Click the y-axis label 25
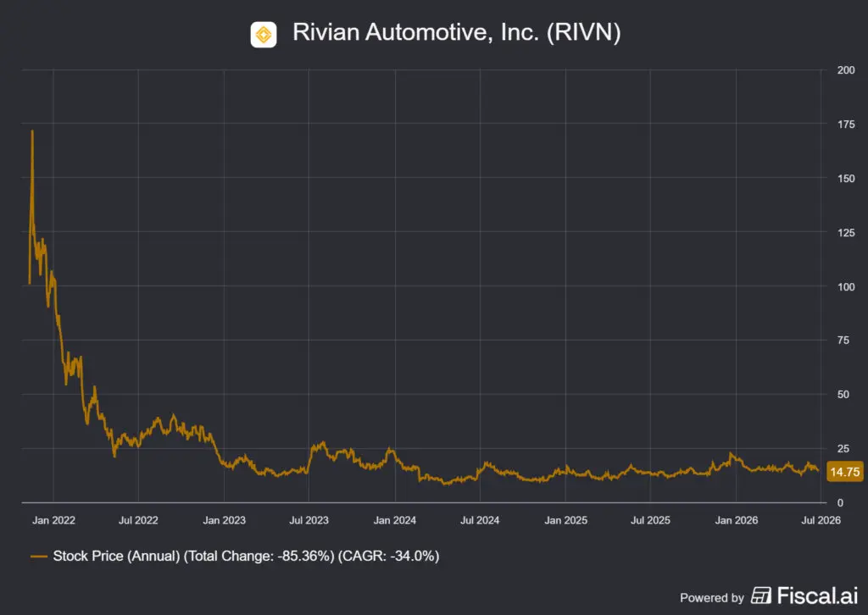Screen dimensions: 868x615 click(843, 448)
